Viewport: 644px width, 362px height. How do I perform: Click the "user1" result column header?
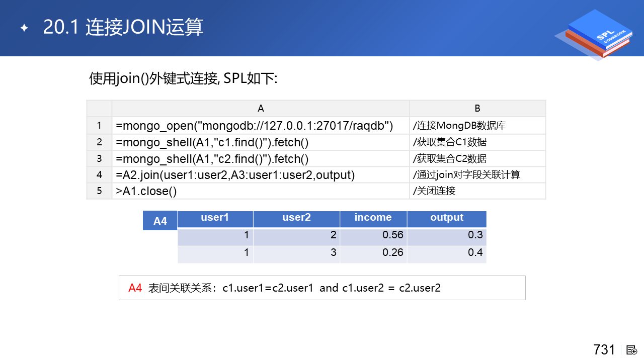(215, 219)
